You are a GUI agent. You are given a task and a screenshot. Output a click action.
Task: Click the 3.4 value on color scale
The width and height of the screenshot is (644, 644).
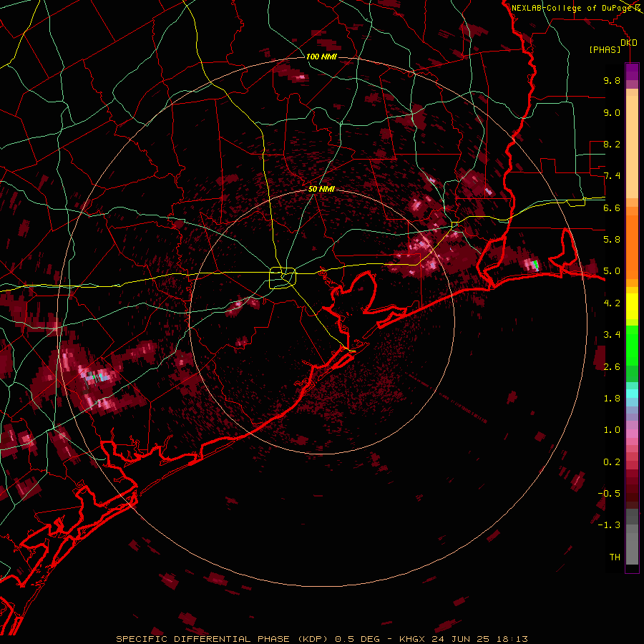[612, 335]
